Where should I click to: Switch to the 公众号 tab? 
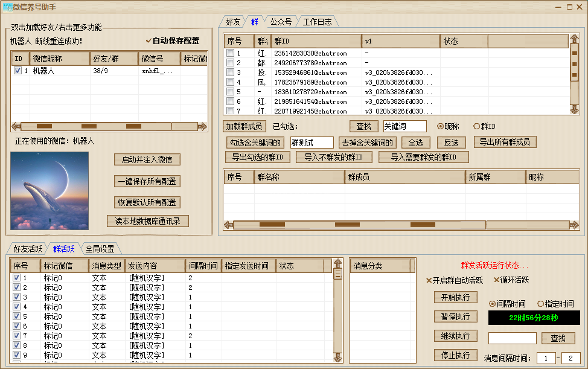pyautogui.click(x=281, y=22)
